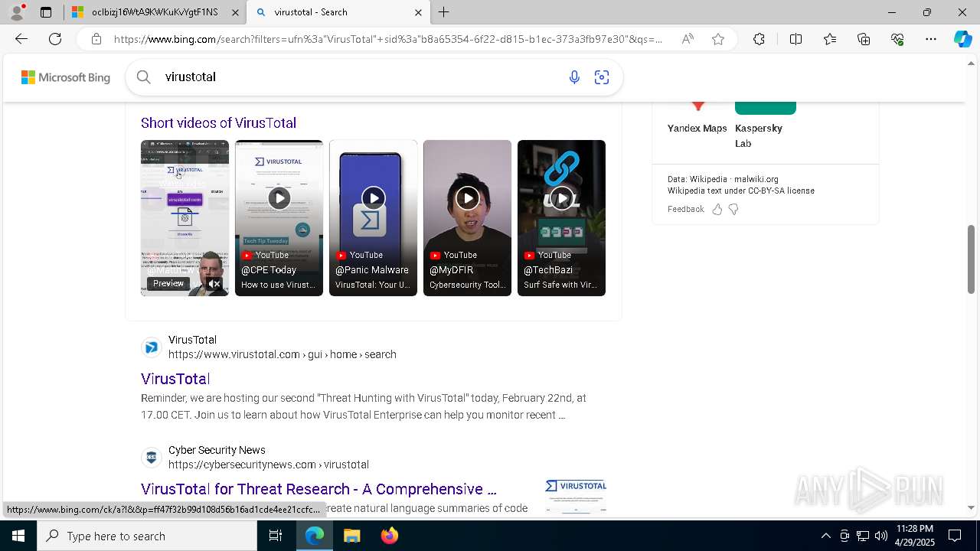Unmute the preview video
The image size is (980, 551).
click(x=214, y=284)
